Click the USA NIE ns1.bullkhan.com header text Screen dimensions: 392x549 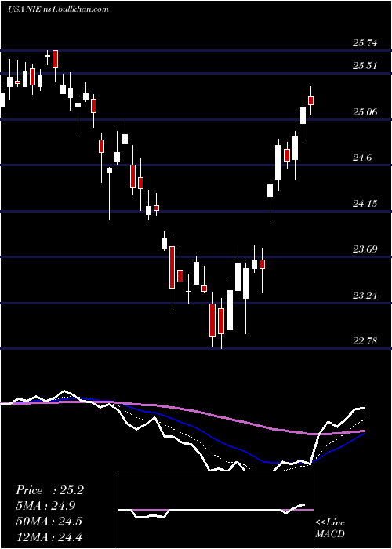click(58, 9)
